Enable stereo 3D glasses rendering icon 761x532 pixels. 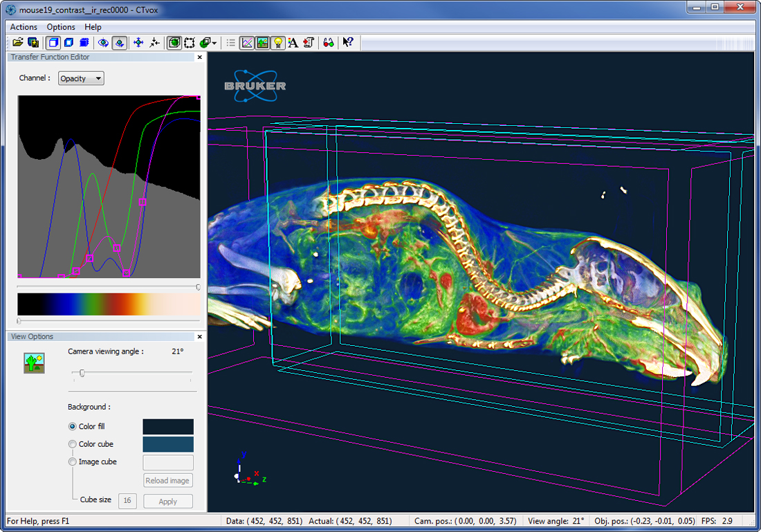click(328, 42)
